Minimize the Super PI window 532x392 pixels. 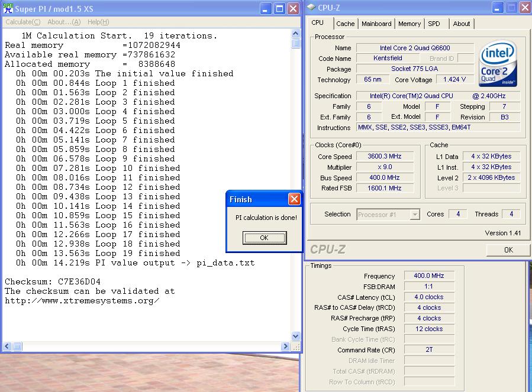[x=265, y=8]
